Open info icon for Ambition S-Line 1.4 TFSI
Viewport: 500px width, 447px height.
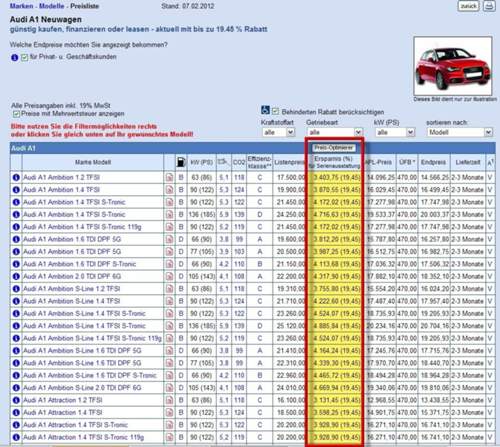point(16,301)
